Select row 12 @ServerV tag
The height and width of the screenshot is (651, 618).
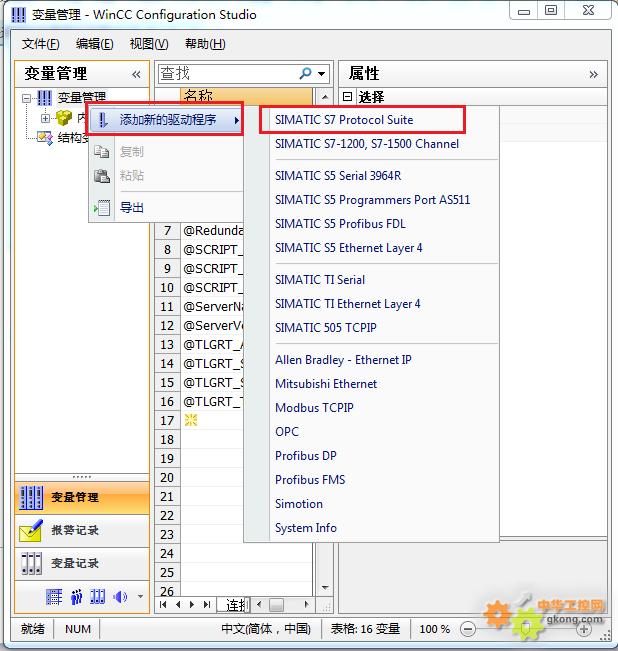click(x=212, y=326)
